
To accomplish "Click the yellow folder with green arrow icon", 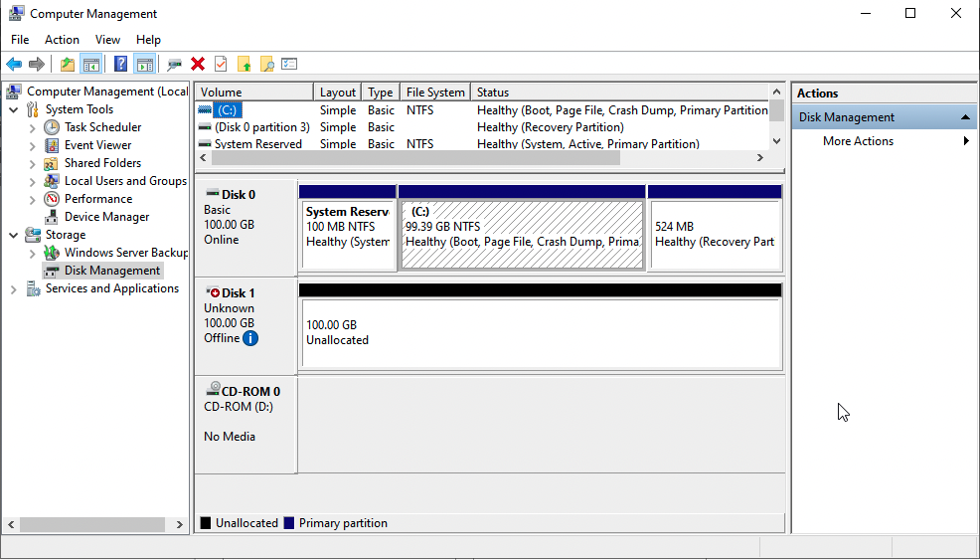I will (244, 64).
